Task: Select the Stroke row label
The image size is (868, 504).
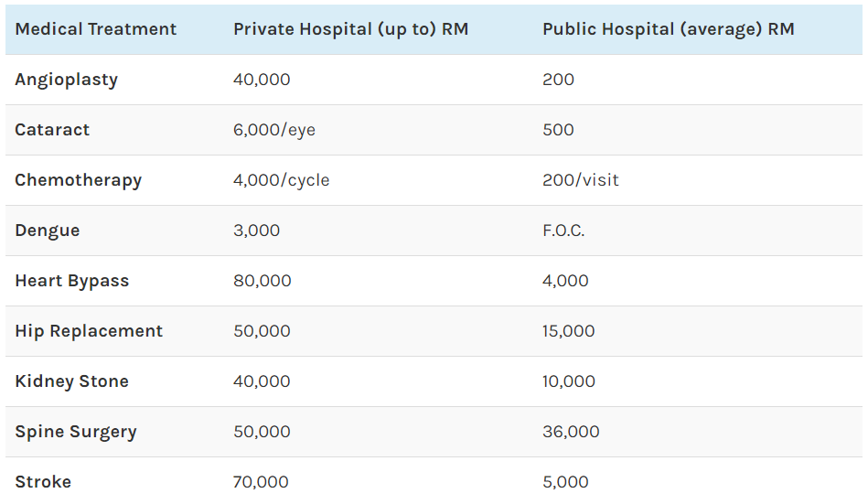Action: pyautogui.click(x=43, y=482)
